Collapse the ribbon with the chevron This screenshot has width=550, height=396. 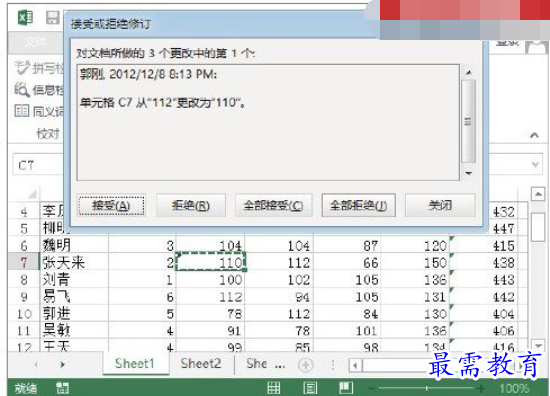(534, 135)
